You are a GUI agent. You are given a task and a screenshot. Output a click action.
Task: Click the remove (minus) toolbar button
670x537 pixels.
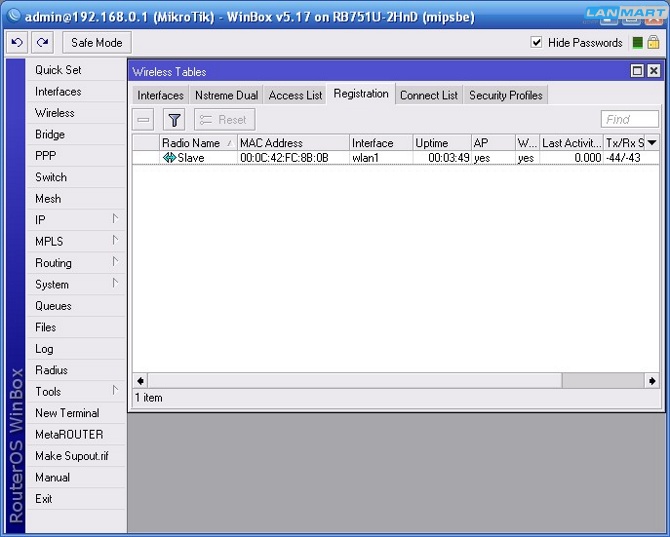coord(143,120)
